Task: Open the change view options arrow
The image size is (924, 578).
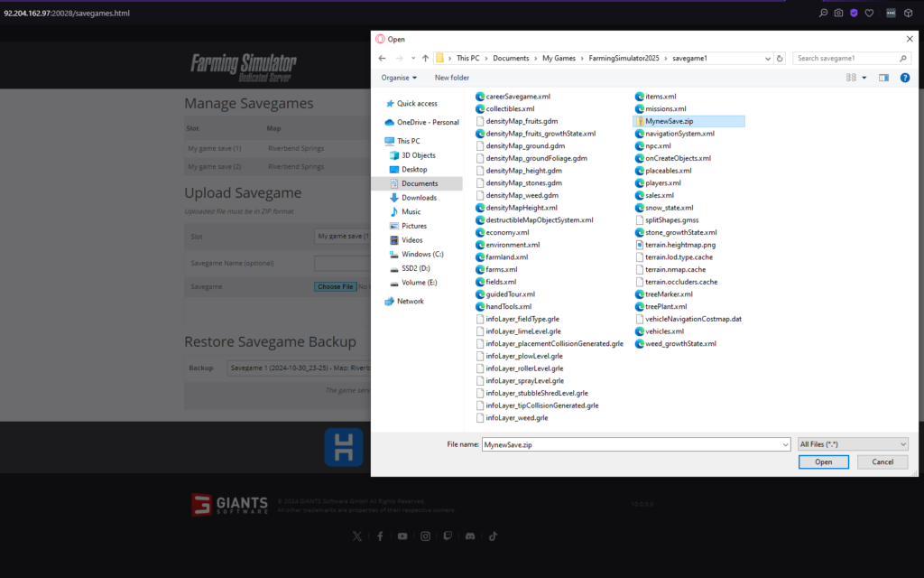Action: coord(865,78)
